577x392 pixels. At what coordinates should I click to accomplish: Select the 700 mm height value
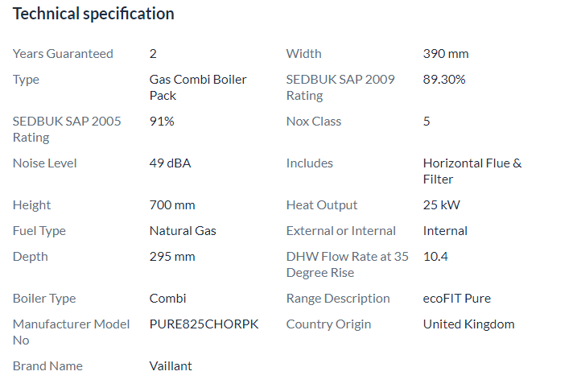[x=172, y=205]
